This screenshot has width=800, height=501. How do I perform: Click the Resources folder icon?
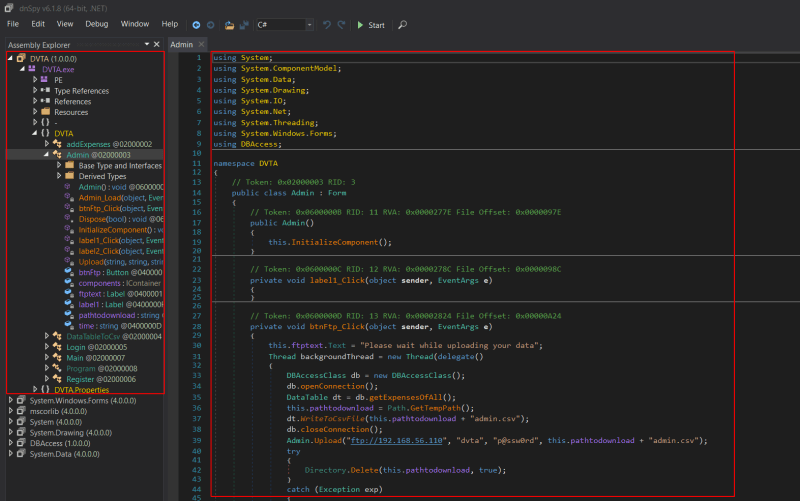(x=45, y=112)
